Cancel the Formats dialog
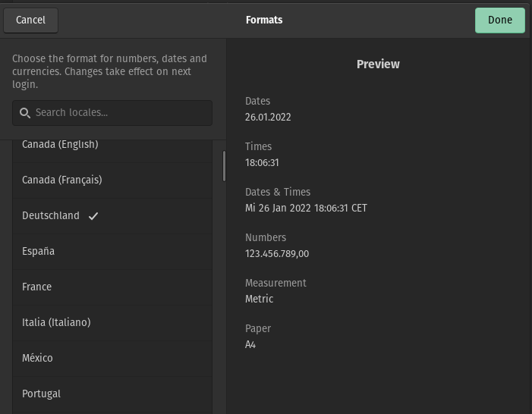This screenshot has height=414, width=532. (30, 20)
